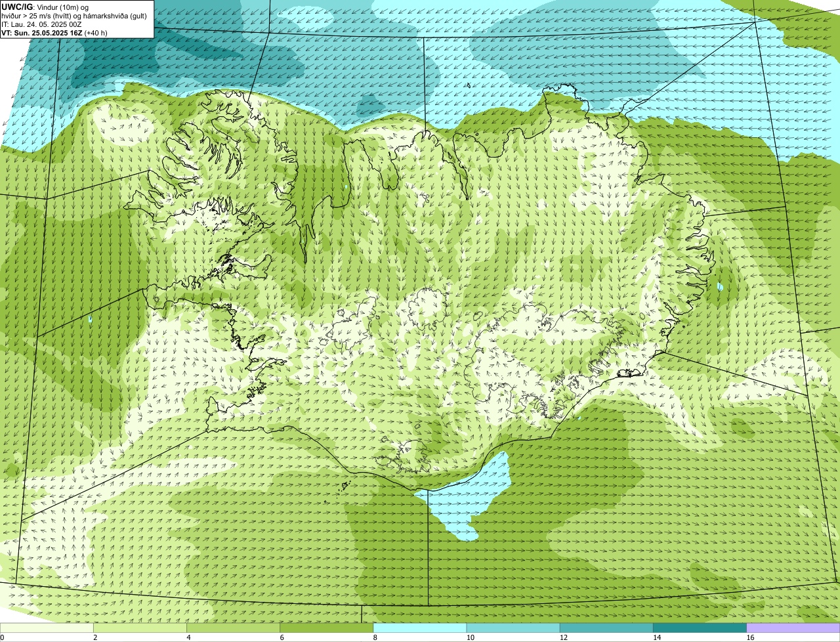Screen dimensions: 840x642
Task: Click the legend scale label "2"
Action: click(x=95, y=637)
